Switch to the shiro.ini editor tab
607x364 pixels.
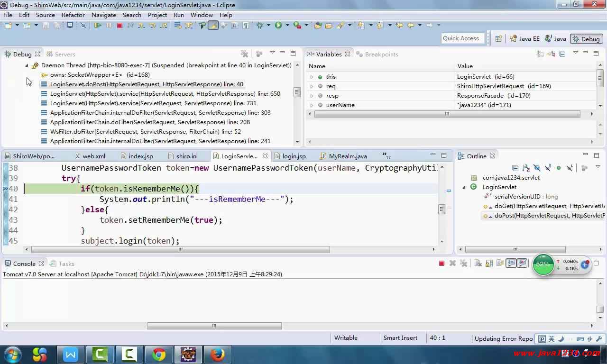point(182,156)
